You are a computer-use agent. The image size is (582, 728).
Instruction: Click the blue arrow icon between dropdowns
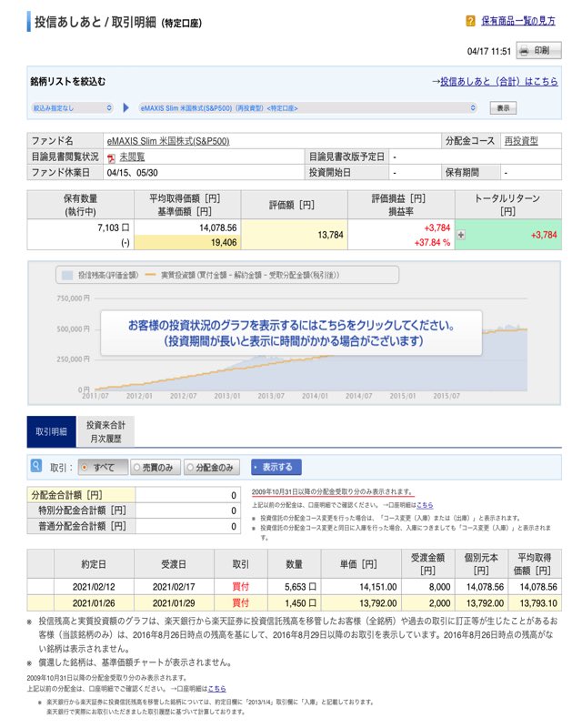point(125,107)
